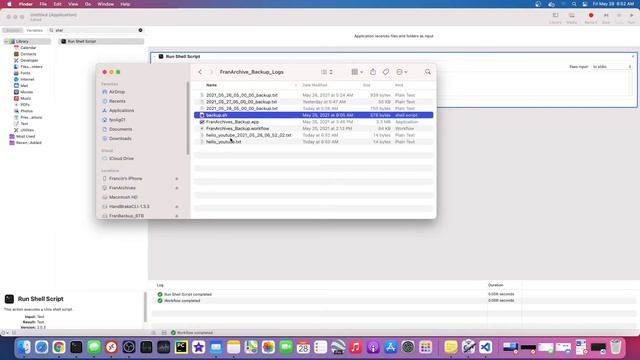
Task: Open Spotlight search in menu bar
Action: [574, 4]
